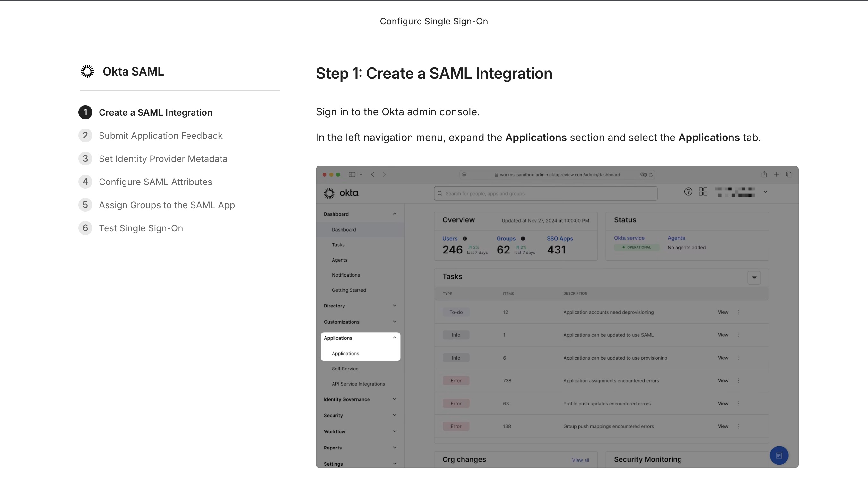Go to step 2 Submit Application Feedback

click(x=150, y=136)
